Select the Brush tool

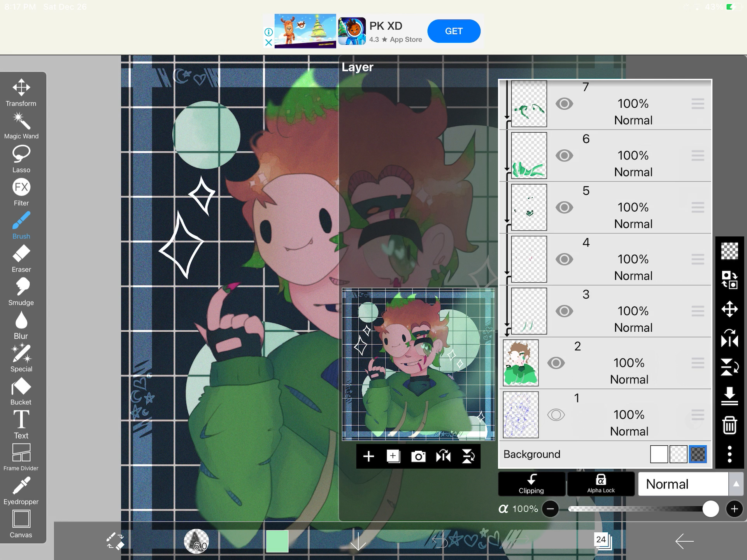tap(21, 225)
